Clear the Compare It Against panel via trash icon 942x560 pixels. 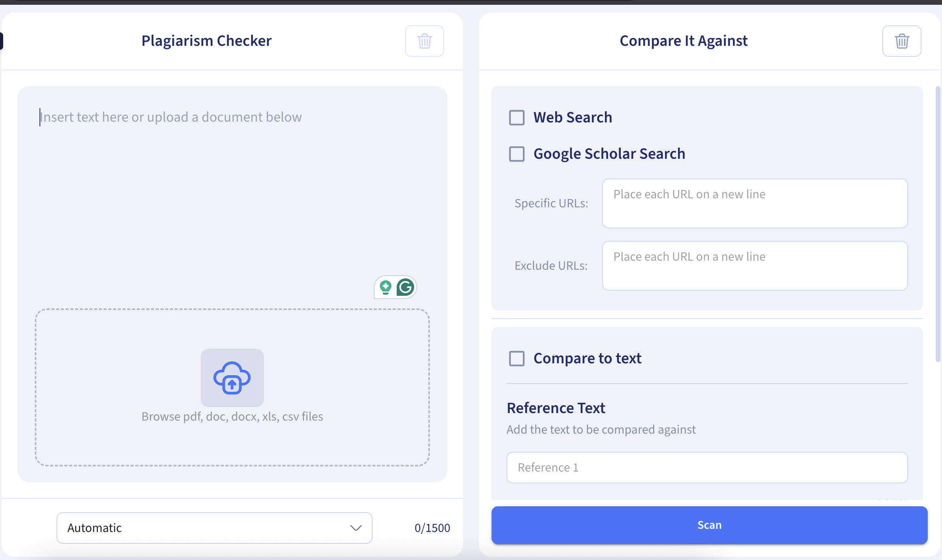[x=901, y=41]
